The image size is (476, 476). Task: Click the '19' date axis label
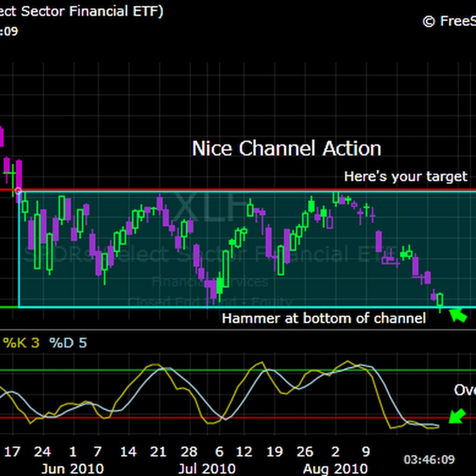(274, 452)
